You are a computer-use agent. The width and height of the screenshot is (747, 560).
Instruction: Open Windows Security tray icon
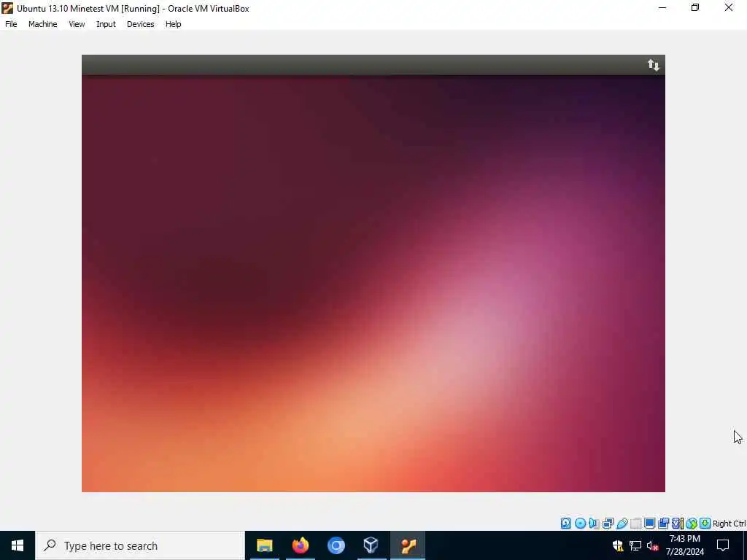point(618,545)
